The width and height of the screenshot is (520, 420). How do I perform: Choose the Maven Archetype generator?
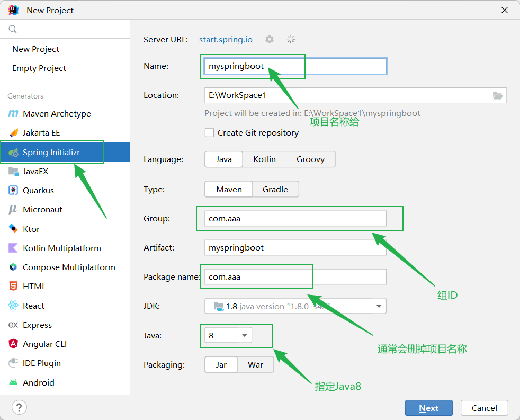[65, 114]
